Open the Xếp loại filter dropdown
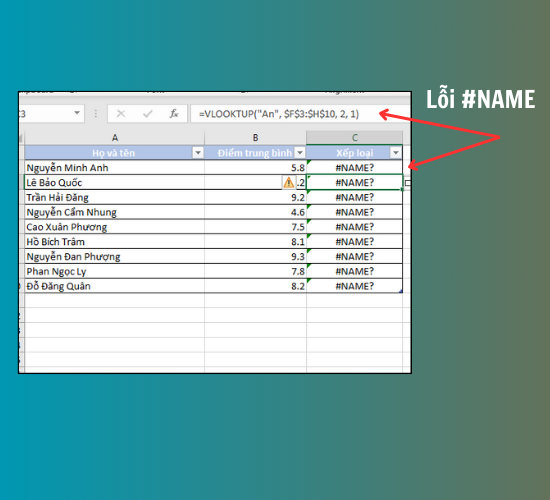 pos(396,153)
